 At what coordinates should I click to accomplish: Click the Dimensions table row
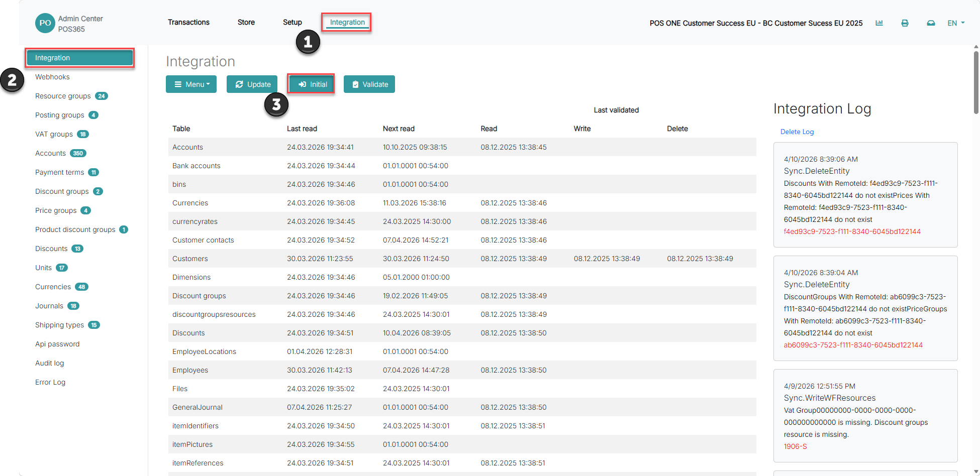point(462,277)
